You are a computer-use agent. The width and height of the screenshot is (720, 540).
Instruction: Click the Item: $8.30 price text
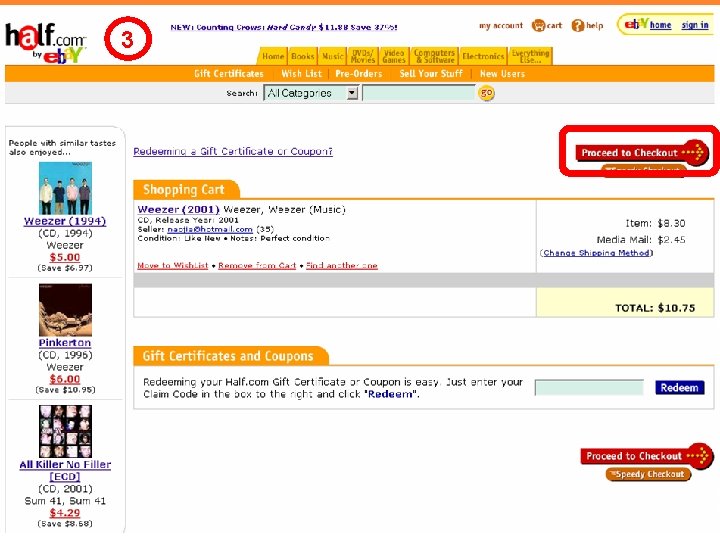pos(655,223)
